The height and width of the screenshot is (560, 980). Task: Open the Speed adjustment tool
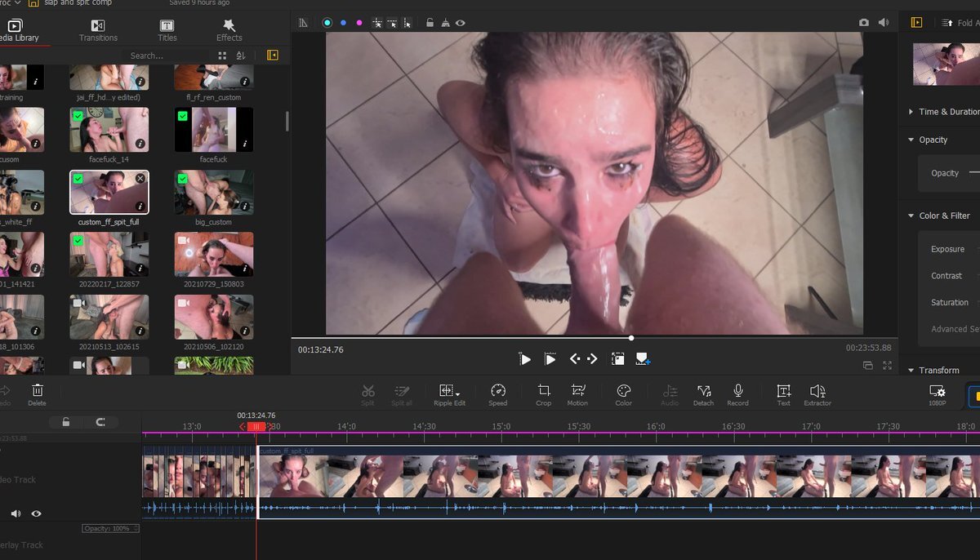[497, 393]
